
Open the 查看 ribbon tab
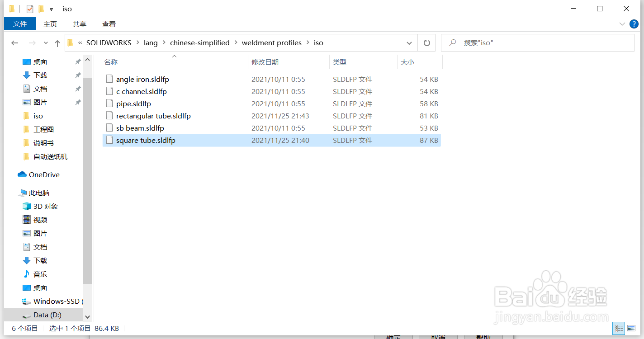pos(109,24)
